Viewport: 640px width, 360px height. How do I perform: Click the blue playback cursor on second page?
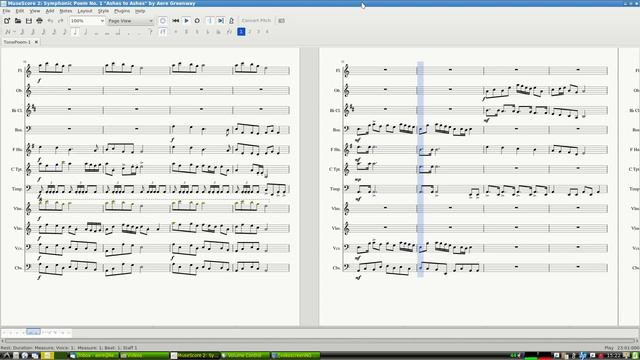point(420,169)
